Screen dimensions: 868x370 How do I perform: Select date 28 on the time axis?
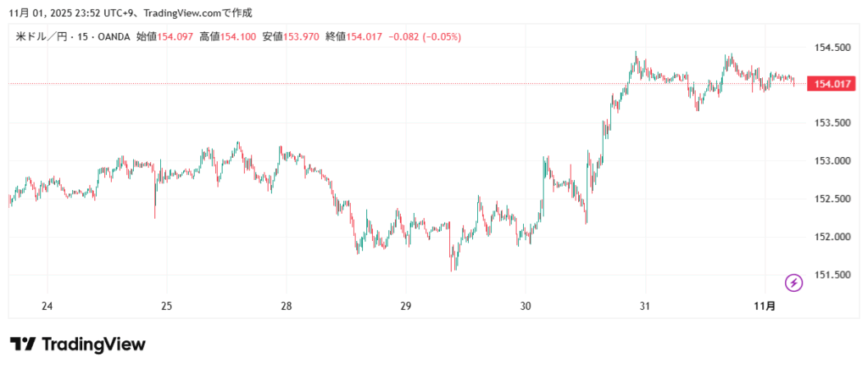[287, 306]
